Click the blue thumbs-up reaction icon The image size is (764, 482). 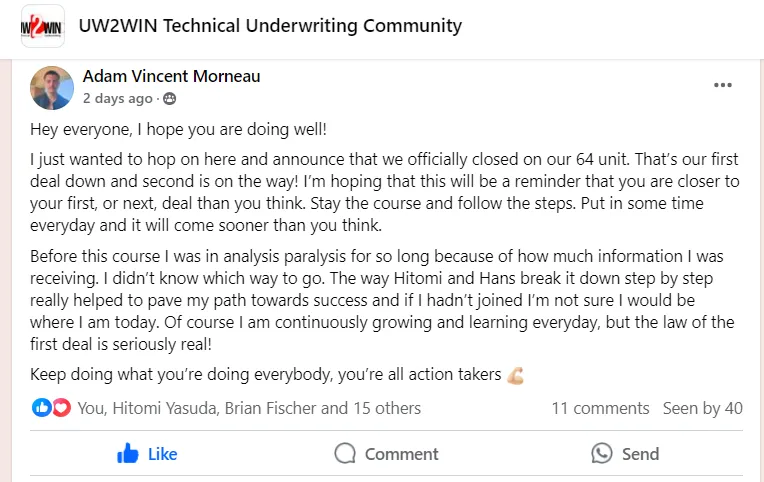click(x=41, y=408)
